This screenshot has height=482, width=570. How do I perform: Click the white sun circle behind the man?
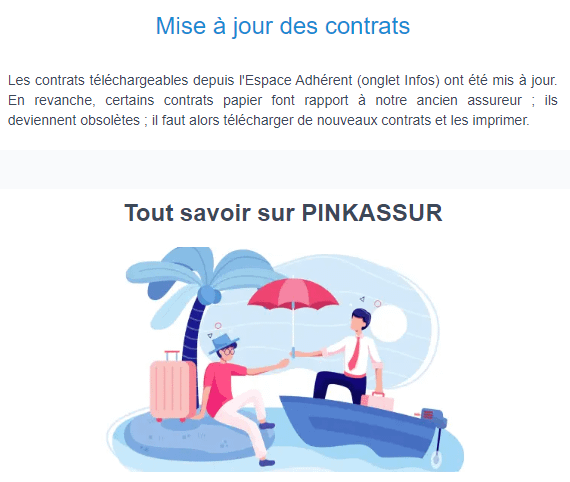tap(390, 324)
